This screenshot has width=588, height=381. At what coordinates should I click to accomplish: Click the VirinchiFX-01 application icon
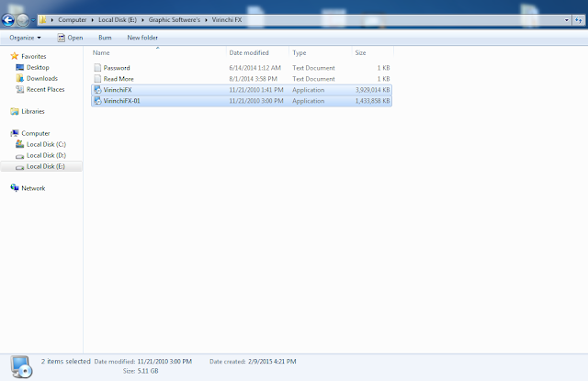pyautogui.click(x=97, y=101)
